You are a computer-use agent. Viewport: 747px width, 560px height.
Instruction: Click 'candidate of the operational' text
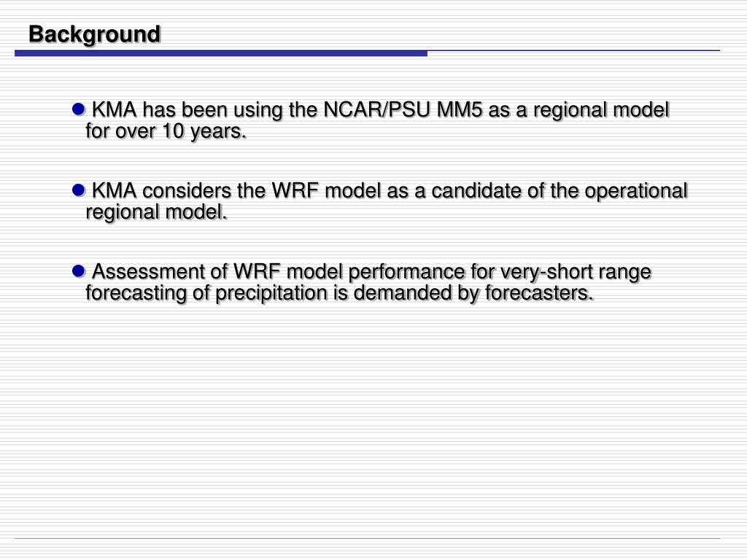[x=560, y=190]
